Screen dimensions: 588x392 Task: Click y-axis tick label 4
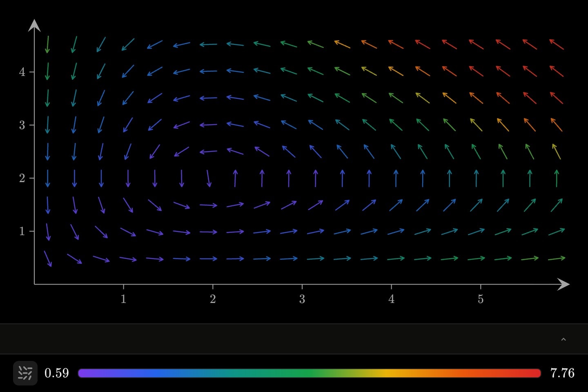click(22, 72)
